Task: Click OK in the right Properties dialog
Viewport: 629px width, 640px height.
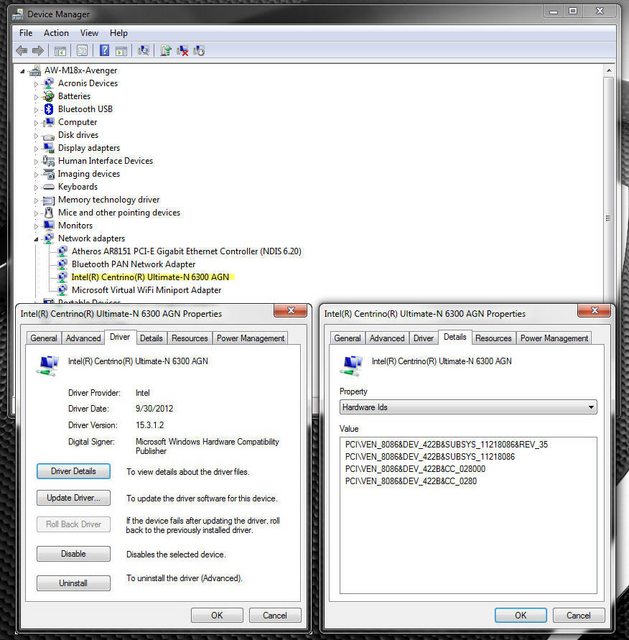Action: point(520,615)
